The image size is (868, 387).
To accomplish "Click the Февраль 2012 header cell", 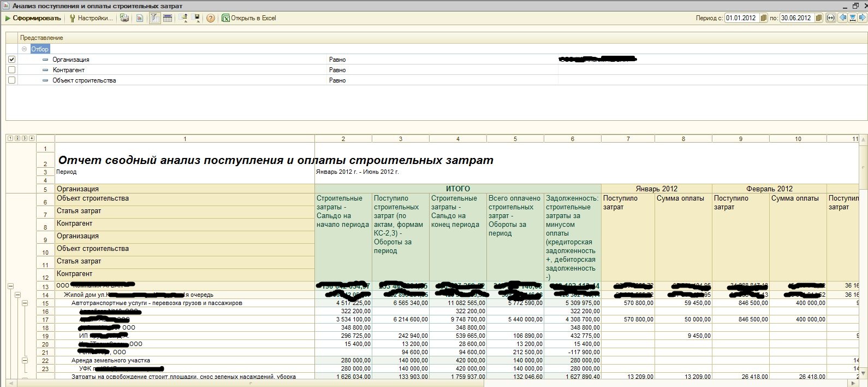I will pyautogui.click(x=769, y=189).
